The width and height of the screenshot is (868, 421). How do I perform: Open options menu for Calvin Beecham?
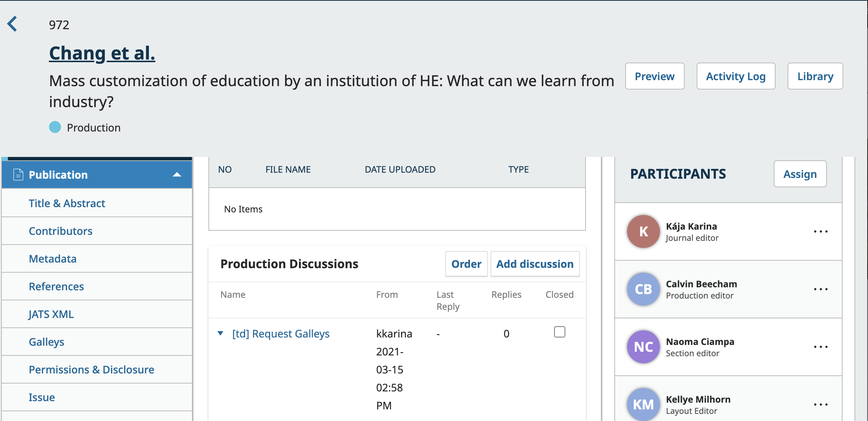click(820, 290)
